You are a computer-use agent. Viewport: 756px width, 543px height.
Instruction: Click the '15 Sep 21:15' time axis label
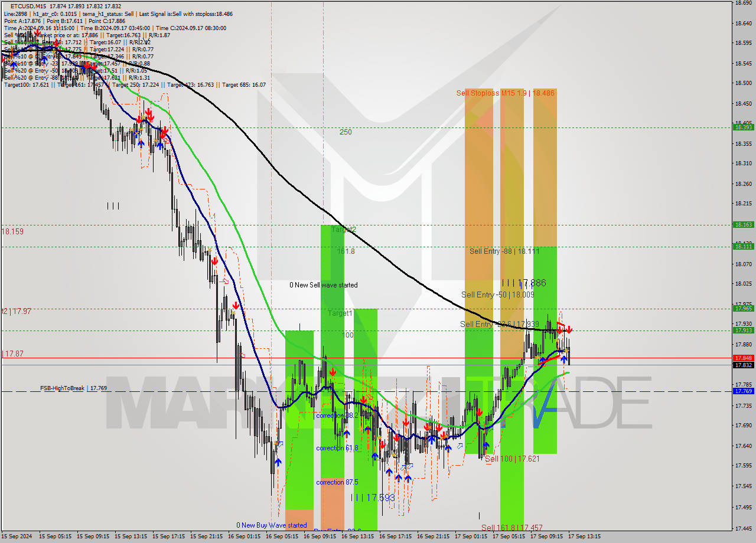207,537
